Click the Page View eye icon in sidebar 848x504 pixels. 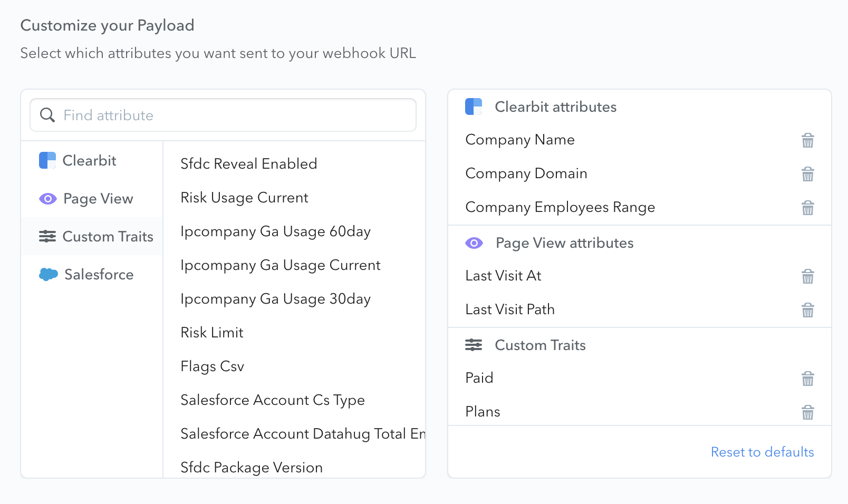(48, 199)
